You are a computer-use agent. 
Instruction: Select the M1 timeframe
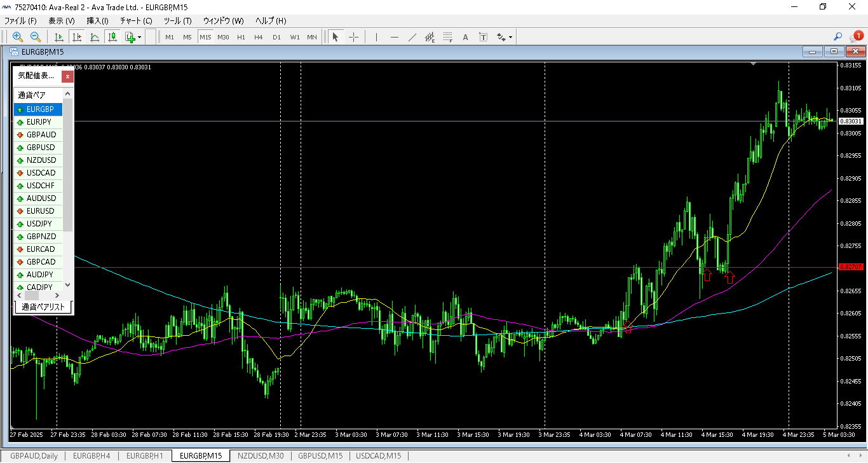[x=170, y=37]
